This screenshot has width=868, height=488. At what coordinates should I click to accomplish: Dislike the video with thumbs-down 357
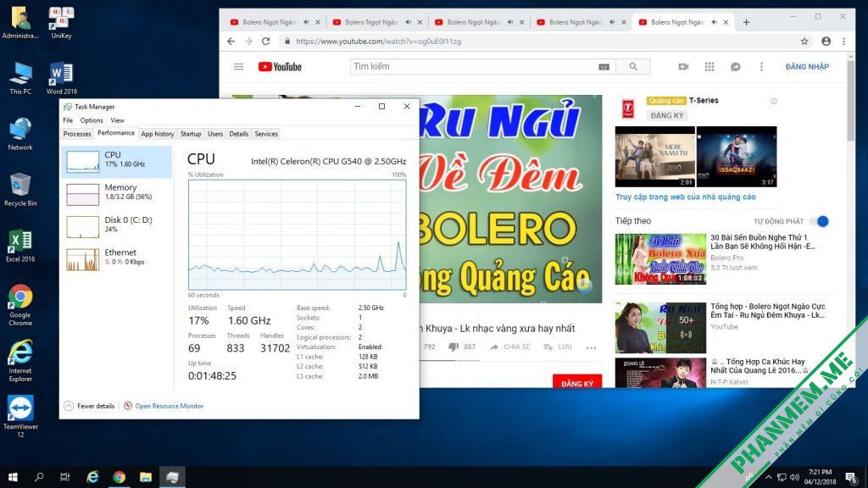click(462, 347)
